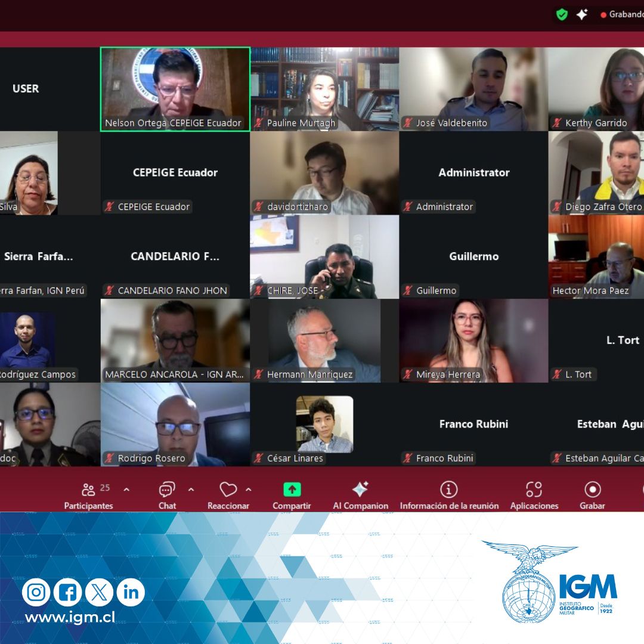Click the 25 participant count
644x644 pixels.
click(105, 488)
